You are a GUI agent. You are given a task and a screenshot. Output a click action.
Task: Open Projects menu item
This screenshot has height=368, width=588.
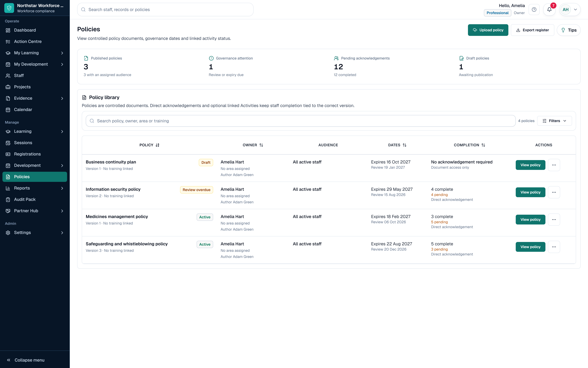pos(35,87)
